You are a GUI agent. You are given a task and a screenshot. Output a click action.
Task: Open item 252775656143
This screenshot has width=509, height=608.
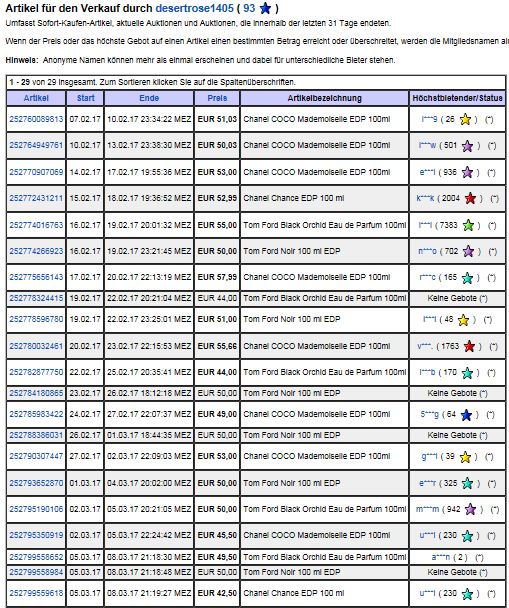(x=36, y=277)
